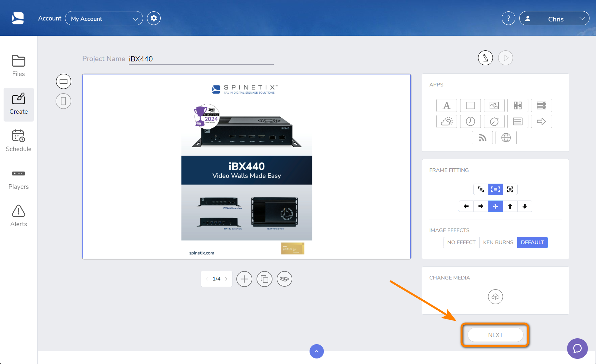Open the Chris user menu

coord(554,19)
